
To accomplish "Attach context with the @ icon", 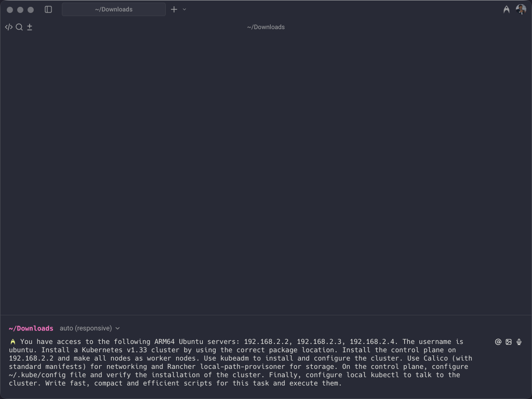I will 498,342.
